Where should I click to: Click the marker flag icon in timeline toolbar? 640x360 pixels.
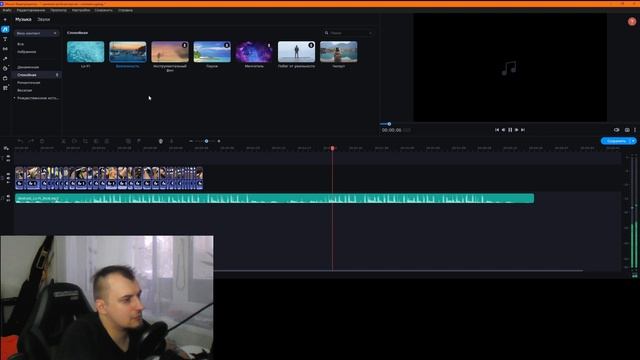pyautogui.click(x=139, y=141)
